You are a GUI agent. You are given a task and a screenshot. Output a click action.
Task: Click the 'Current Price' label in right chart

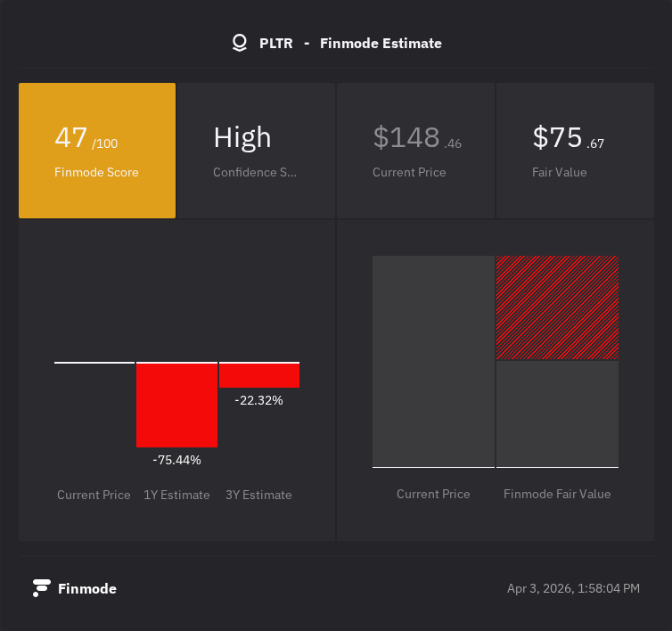pyautogui.click(x=433, y=495)
